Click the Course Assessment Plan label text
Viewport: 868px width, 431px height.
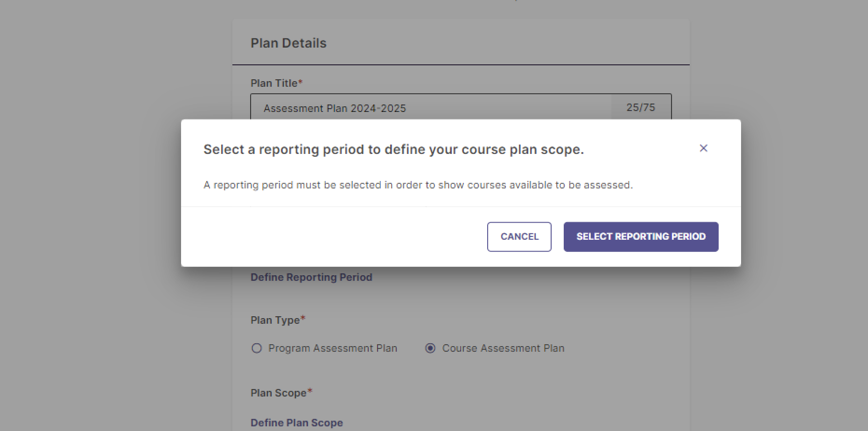503,348
